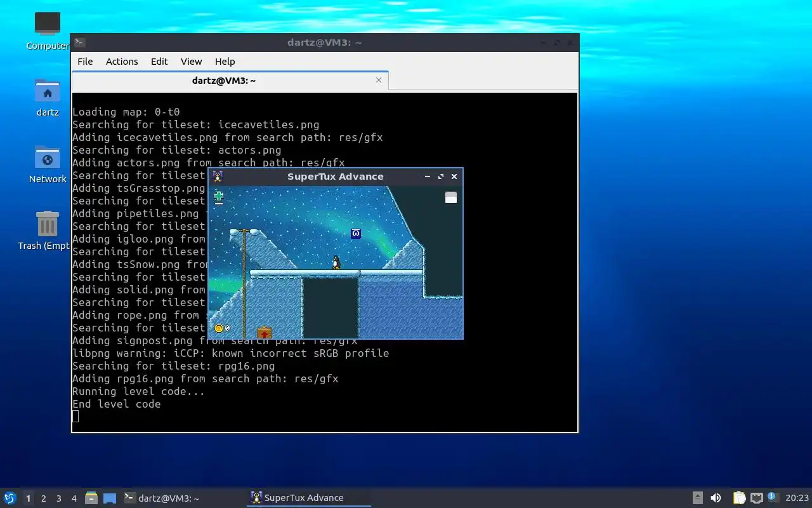Click 'Searching for tileset: rpg16.png' line
Screen dimensions: 812x508
174,366
